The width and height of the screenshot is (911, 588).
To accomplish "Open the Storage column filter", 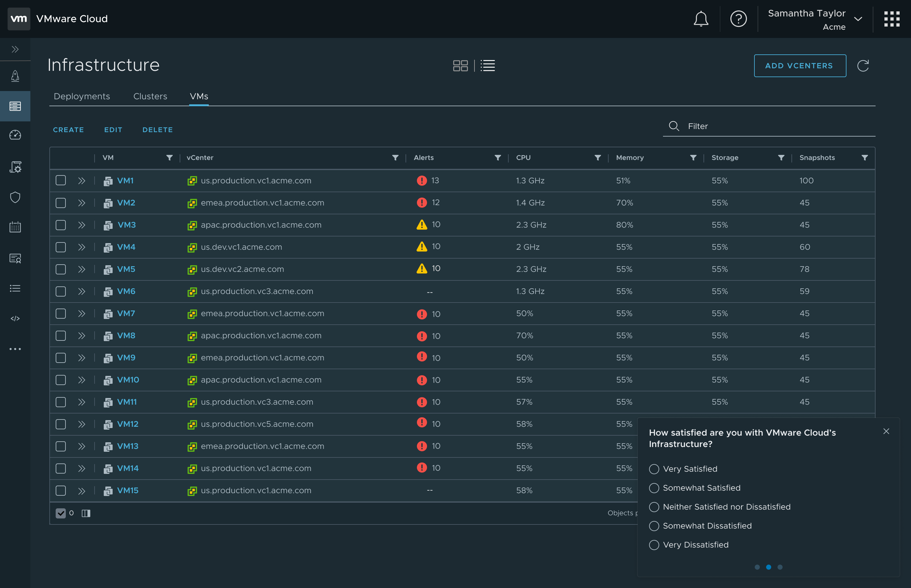I will (781, 158).
